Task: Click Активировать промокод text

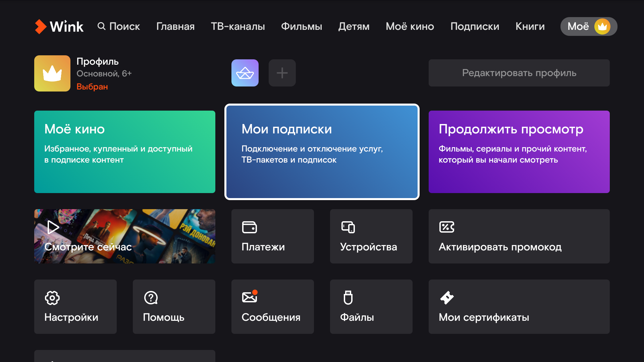Action: (500, 247)
